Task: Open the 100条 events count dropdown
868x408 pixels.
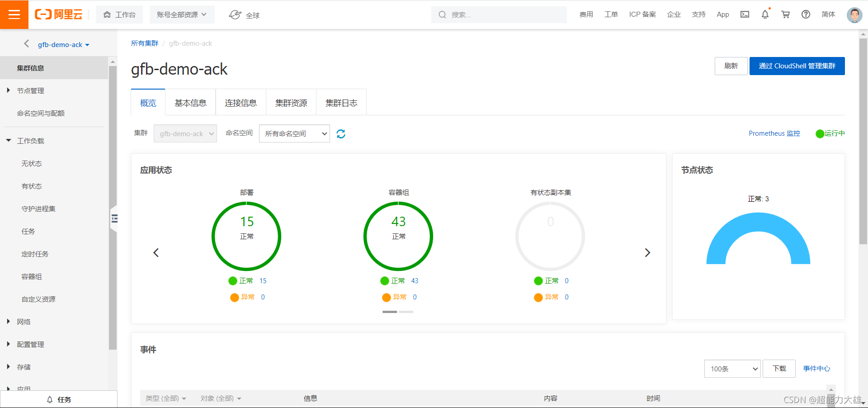Action: pos(733,369)
